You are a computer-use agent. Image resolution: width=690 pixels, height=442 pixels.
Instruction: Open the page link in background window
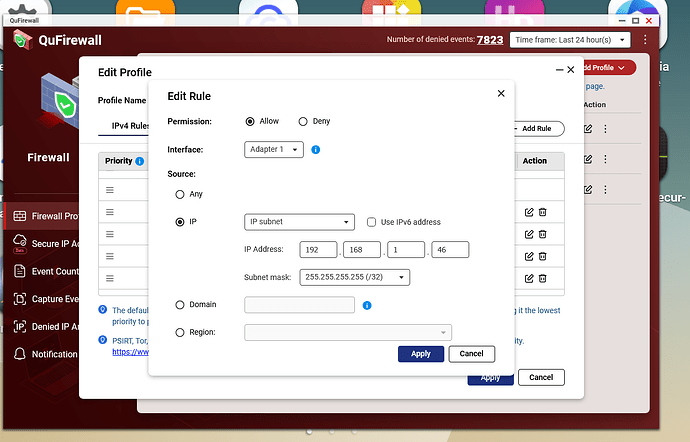pyautogui.click(x=595, y=86)
